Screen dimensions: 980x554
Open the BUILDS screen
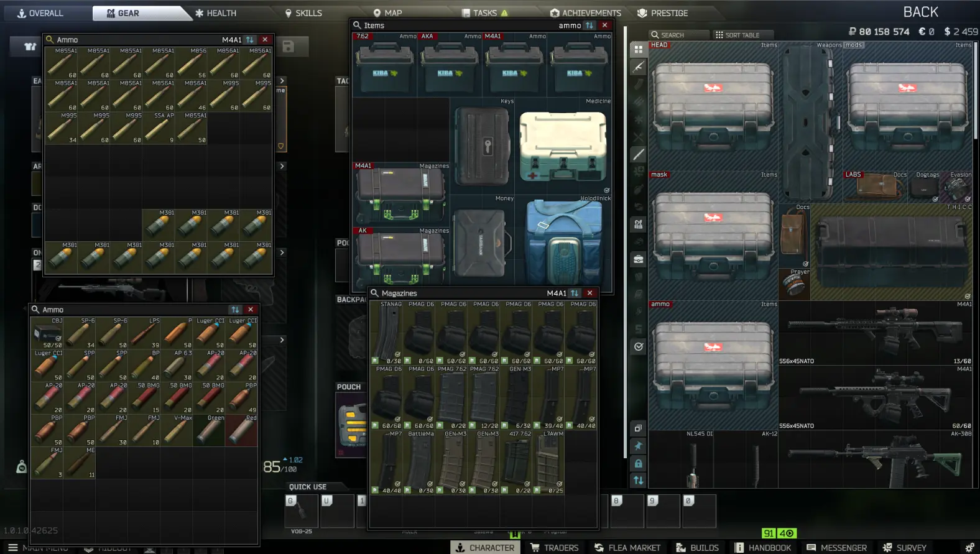pyautogui.click(x=697, y=548)
